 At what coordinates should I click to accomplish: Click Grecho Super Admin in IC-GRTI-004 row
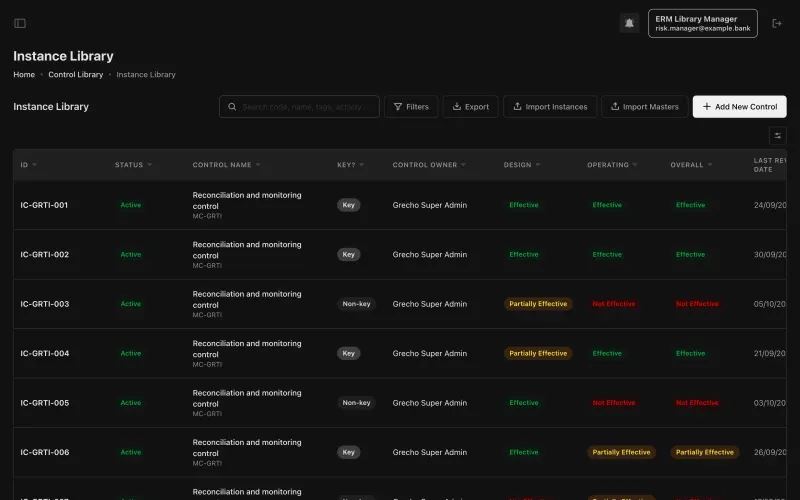430,354
